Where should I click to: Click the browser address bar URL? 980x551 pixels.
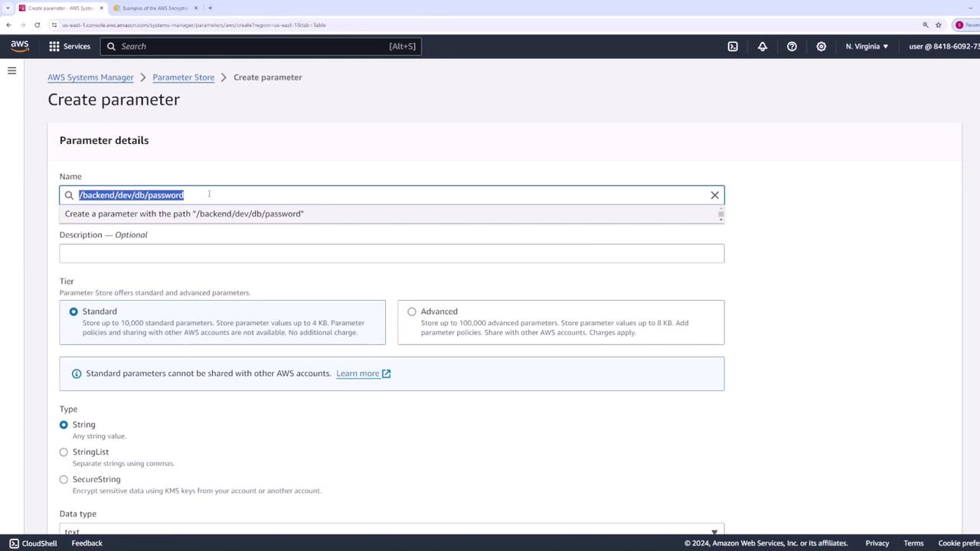click(x=194, y=24)
